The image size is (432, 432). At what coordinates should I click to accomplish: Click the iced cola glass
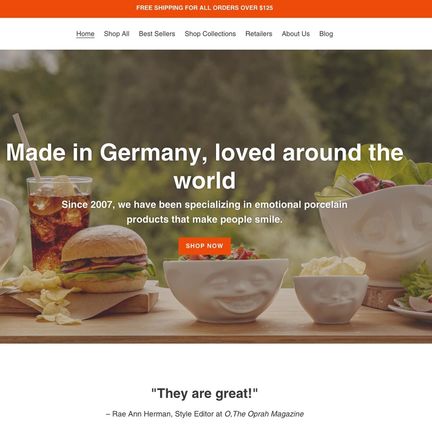click(58, 222)
